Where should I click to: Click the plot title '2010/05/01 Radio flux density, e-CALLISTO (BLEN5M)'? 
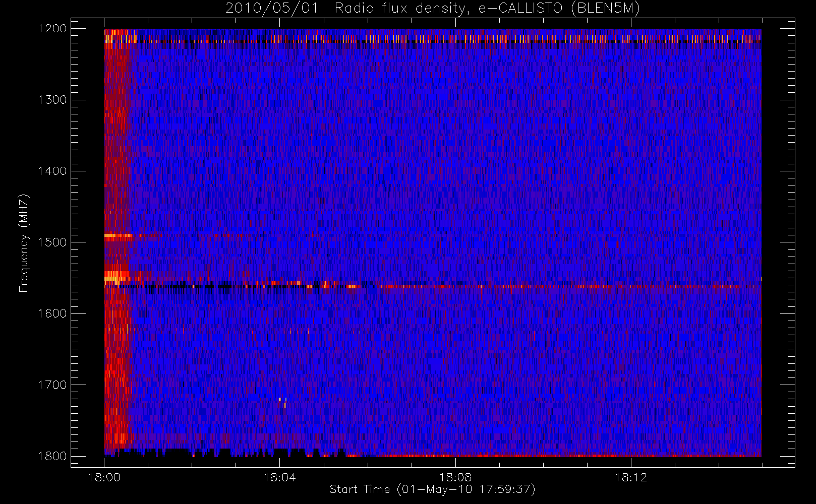coord(432,9)
